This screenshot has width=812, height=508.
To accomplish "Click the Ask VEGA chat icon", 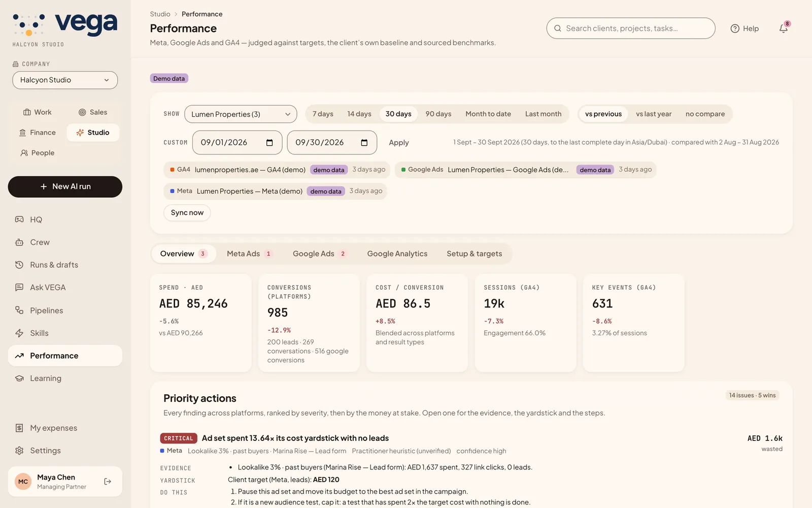I will coord(19,288).
